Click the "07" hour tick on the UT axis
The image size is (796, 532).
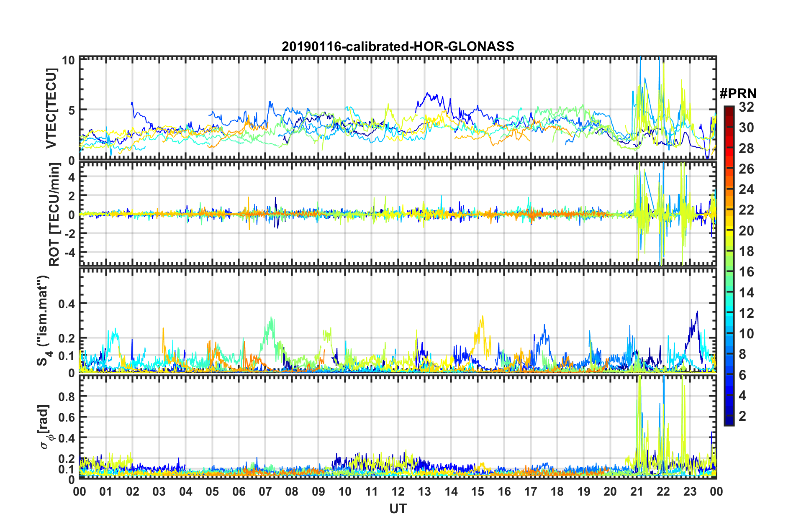265,491
